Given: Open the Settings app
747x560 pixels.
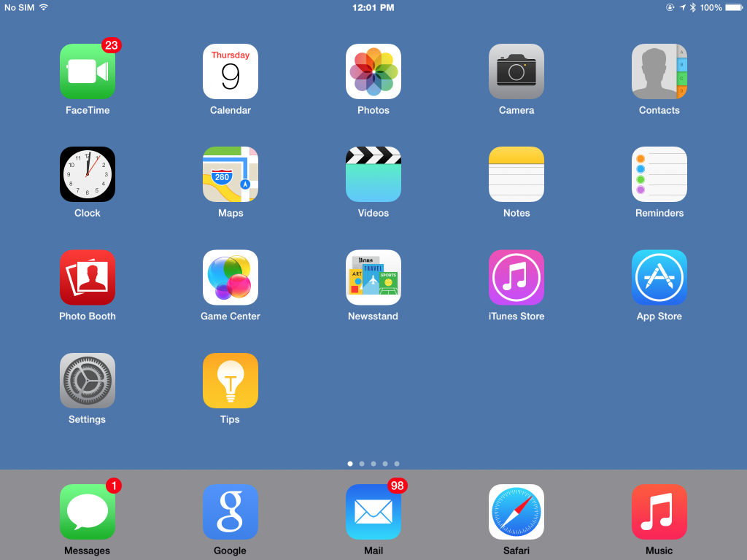Looking at the screenshot, I should 88,381.
